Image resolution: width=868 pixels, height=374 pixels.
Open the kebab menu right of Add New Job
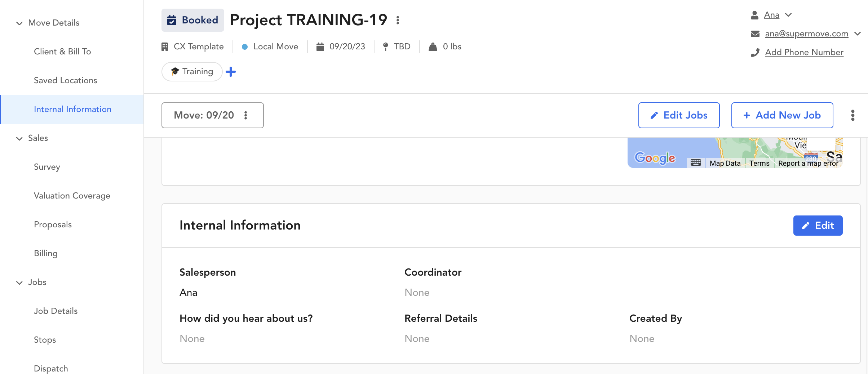click(852, 115)
